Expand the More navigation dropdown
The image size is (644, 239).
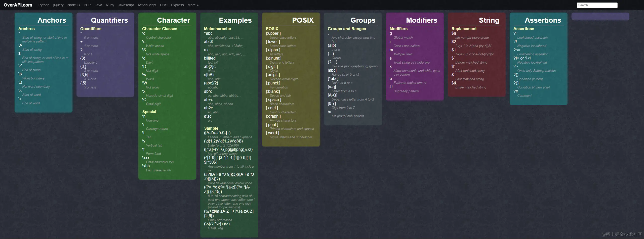tap(193, 5)
